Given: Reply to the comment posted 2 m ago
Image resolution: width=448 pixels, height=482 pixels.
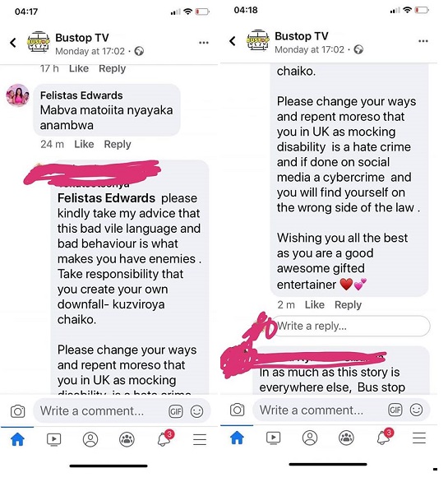Looking at the screenshot, I should tap(348, 304).
